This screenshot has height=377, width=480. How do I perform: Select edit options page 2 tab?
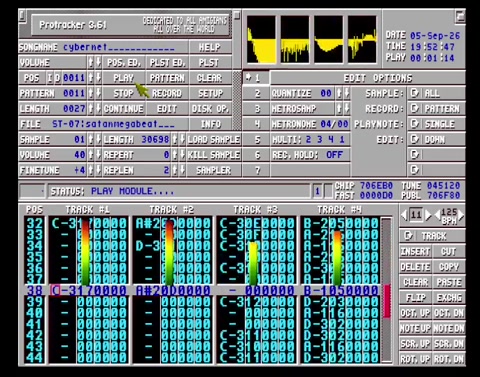click(x=256, y=93)
